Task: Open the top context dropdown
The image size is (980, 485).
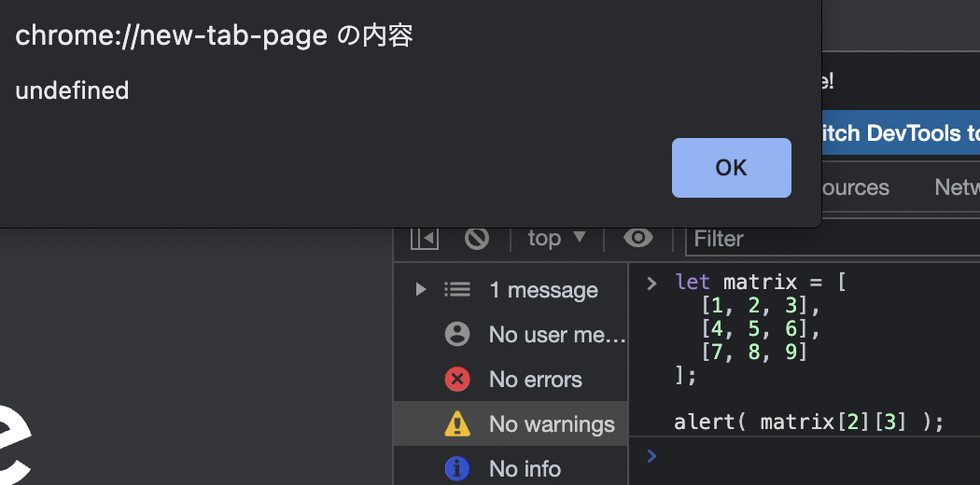Action: pos(557,239)
